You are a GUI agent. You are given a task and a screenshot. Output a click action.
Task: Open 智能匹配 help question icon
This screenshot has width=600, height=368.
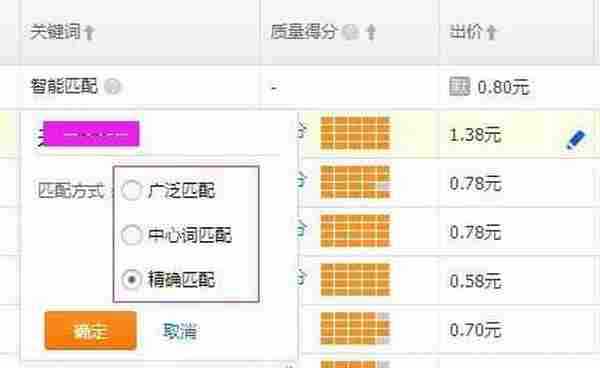tap(113, 86)
